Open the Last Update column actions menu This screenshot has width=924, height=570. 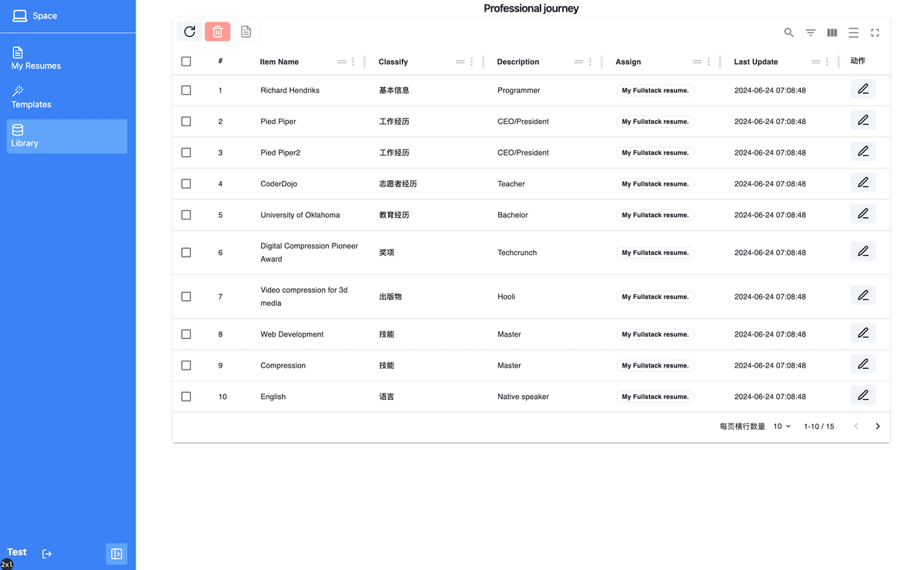[827, 62]
